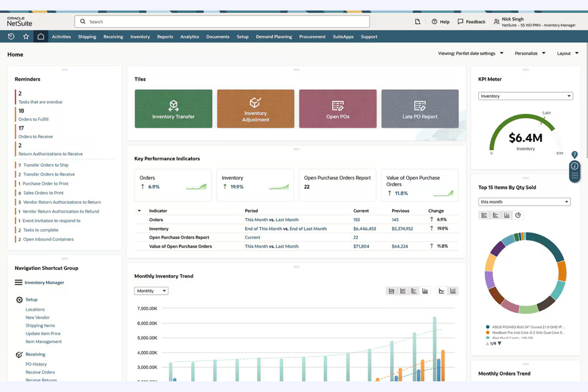Switch to the Demand Planning tab
588x392 pixels.
coord(274,37)
